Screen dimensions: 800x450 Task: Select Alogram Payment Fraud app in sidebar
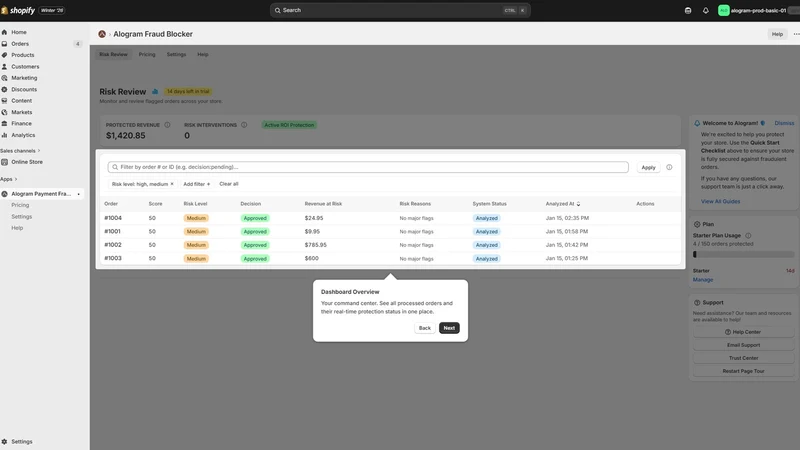41,194
